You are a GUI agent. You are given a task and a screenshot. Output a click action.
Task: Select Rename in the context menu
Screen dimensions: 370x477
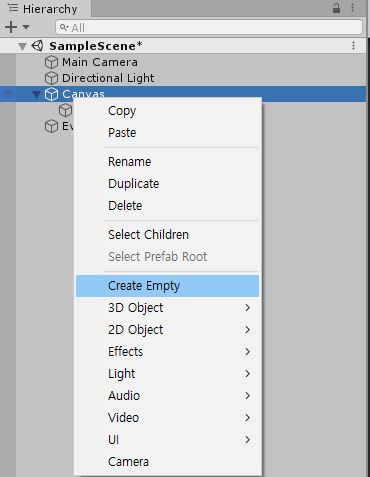point(168,162)
